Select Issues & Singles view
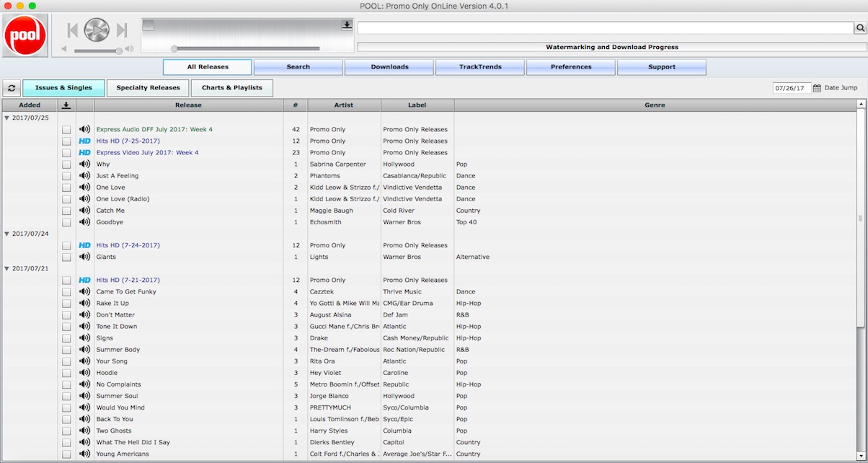The width and height of the screenshot is (868, 463). 63,88
